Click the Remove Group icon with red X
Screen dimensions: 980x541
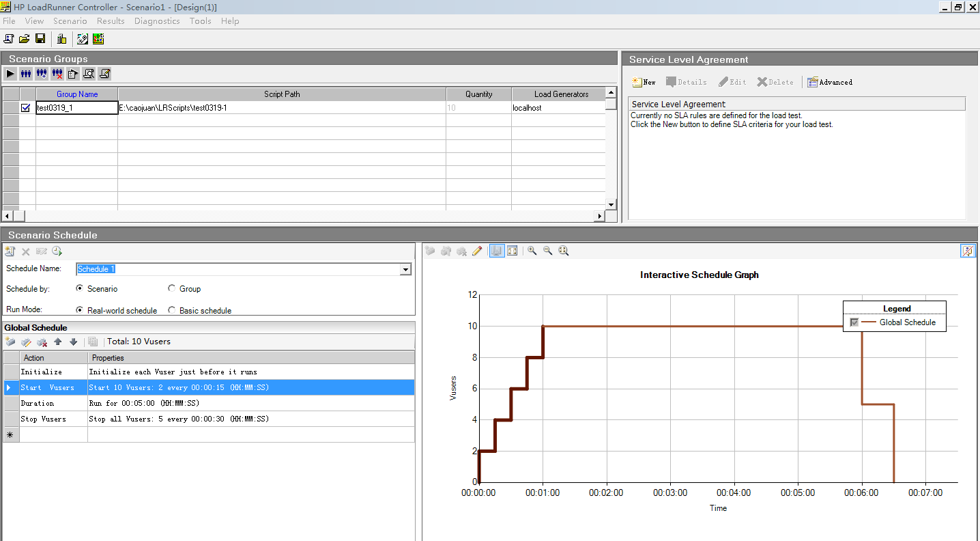[x=57, y=74]
